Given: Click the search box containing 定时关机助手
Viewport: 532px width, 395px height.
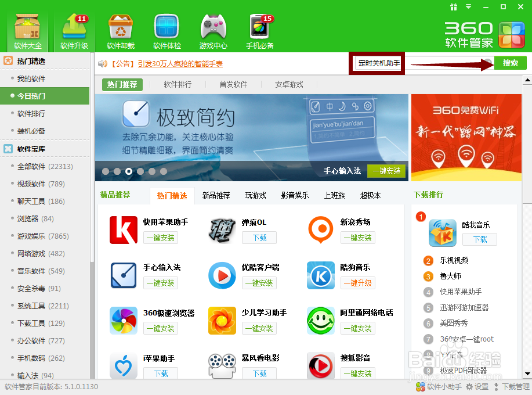Looking at the screenshot, I should coord(424,63).
